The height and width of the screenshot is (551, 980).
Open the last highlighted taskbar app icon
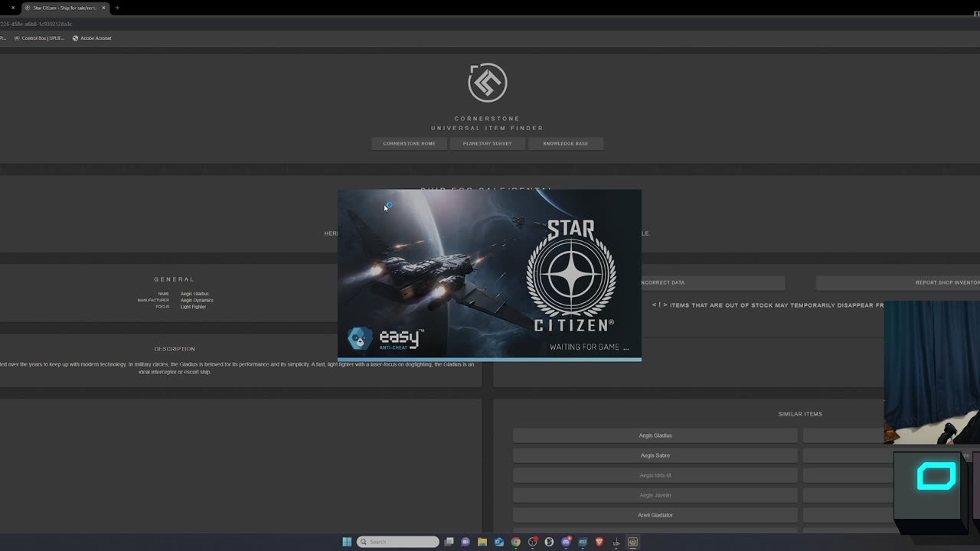(633, 542)
